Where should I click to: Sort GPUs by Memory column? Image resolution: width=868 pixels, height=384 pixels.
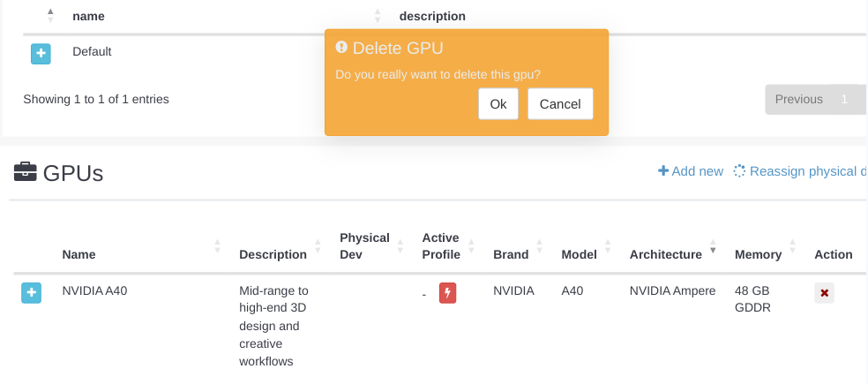[758, 254]
